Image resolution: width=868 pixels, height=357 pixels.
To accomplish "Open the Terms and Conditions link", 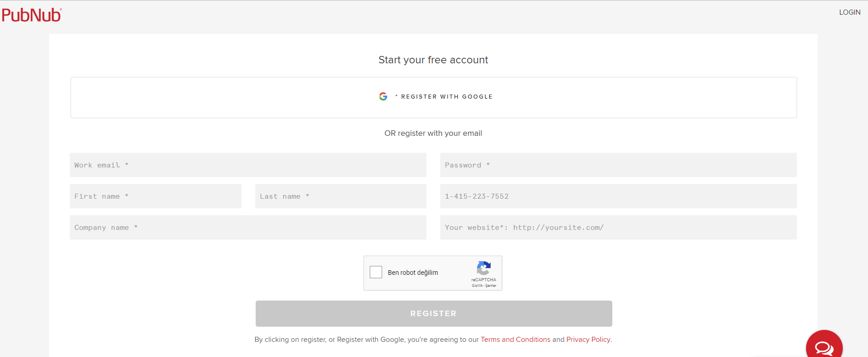I will coord(515,340).
